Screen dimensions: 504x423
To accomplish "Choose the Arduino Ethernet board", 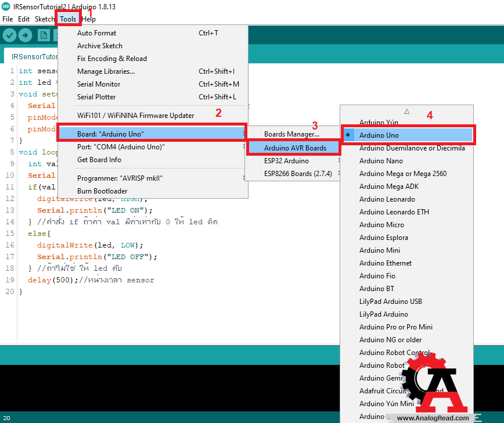I will (x=406, y=263).
